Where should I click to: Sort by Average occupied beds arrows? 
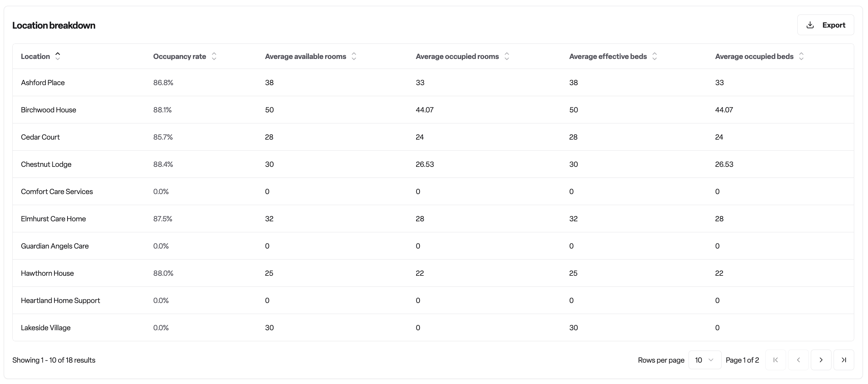click(801, 56)
